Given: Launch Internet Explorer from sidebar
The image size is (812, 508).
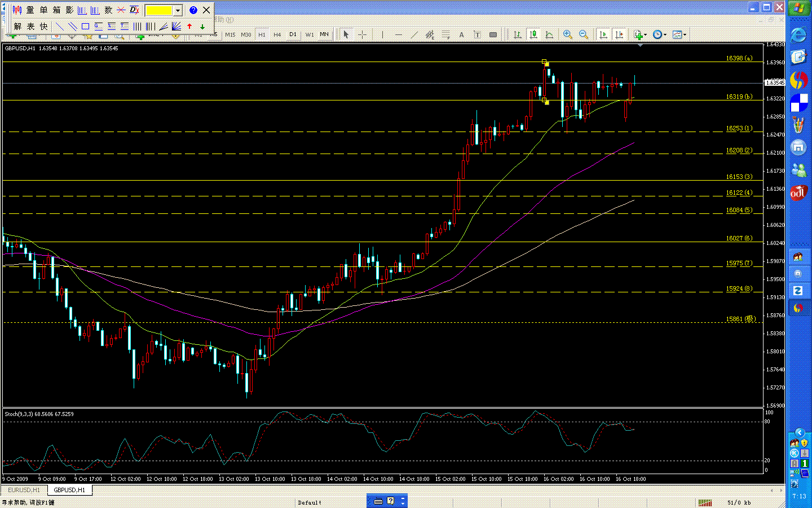Looking at the screenshot, I should click(x=798, y=35).
